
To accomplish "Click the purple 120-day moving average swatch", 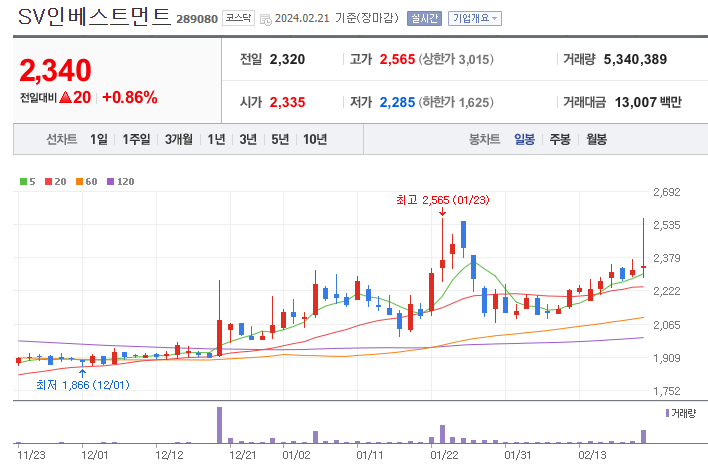I will tap(110, 181).
